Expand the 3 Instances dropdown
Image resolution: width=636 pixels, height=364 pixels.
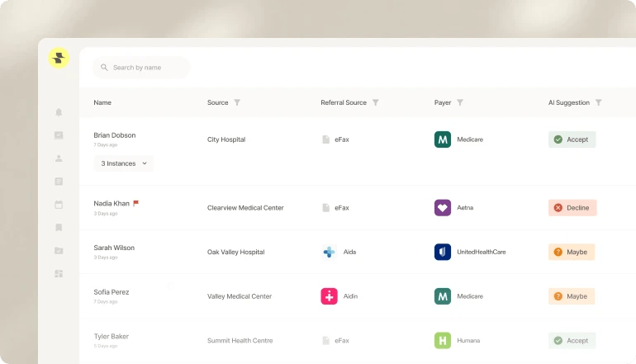(124, 163)
